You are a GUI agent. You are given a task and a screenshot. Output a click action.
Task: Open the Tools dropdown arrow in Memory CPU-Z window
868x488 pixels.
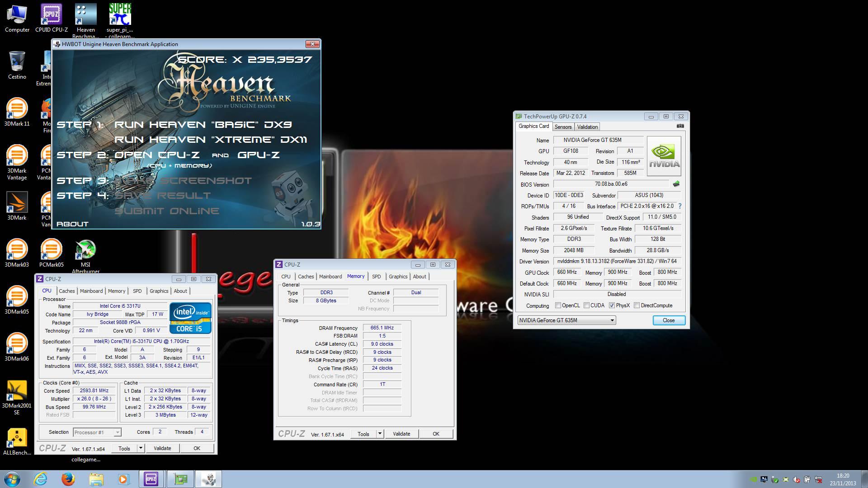pyautogui.click(x=380, y=434)
